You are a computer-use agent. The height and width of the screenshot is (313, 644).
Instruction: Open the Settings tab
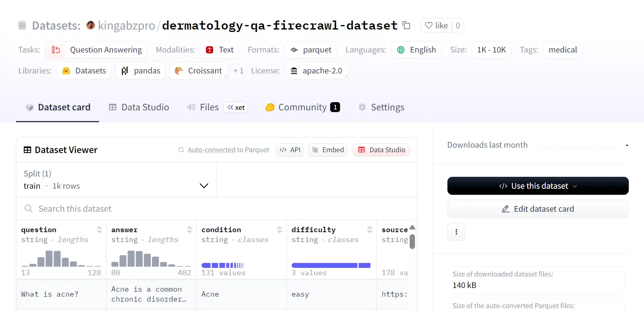381,107
